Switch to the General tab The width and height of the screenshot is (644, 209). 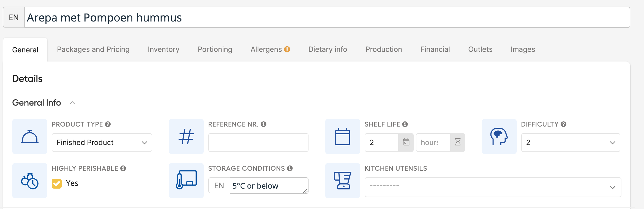pos(25,50)
